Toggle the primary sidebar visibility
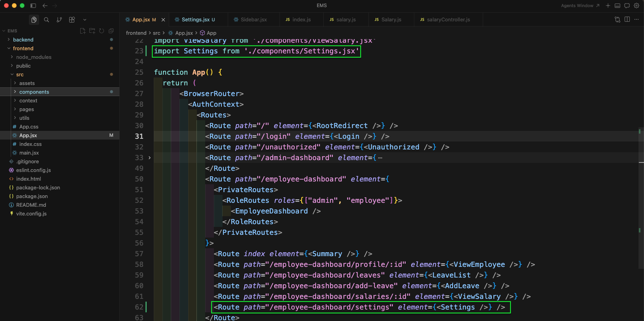This screenshot has height=321, width=644. point(33,6)
